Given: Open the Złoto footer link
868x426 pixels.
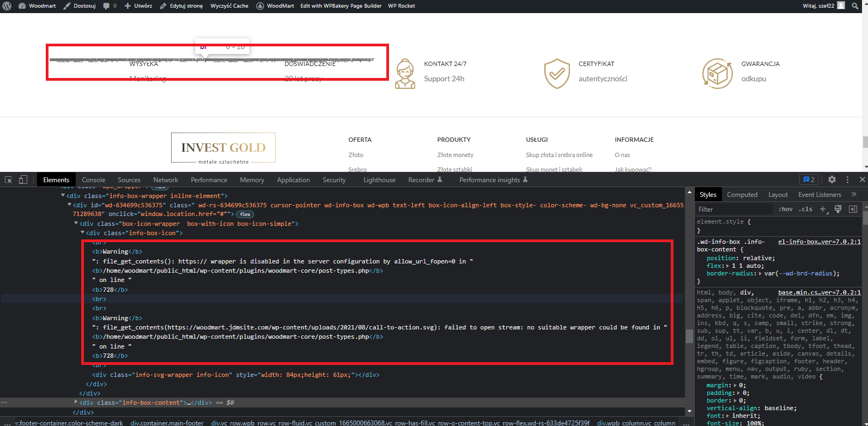Looking at the screenshot, I should click(356, 155).
